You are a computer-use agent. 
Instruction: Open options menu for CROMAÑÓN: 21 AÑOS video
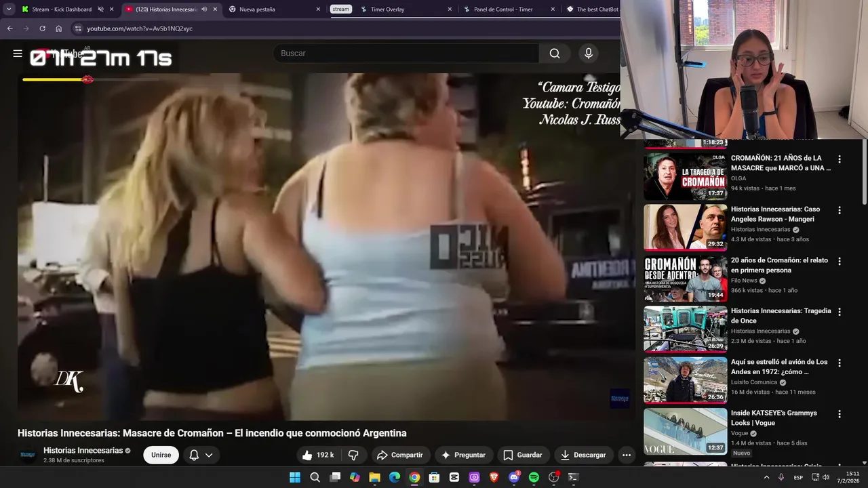pyautogui.click(x=840, y=159)
